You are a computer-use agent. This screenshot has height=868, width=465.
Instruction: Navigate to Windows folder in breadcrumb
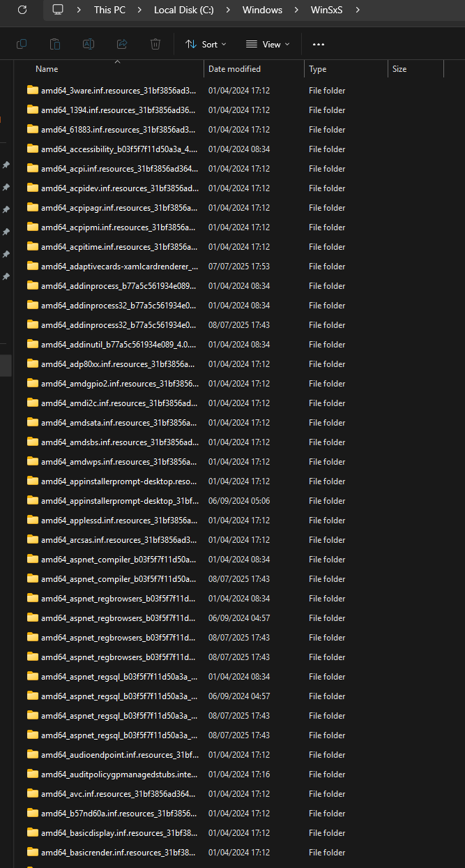[262, 10]
